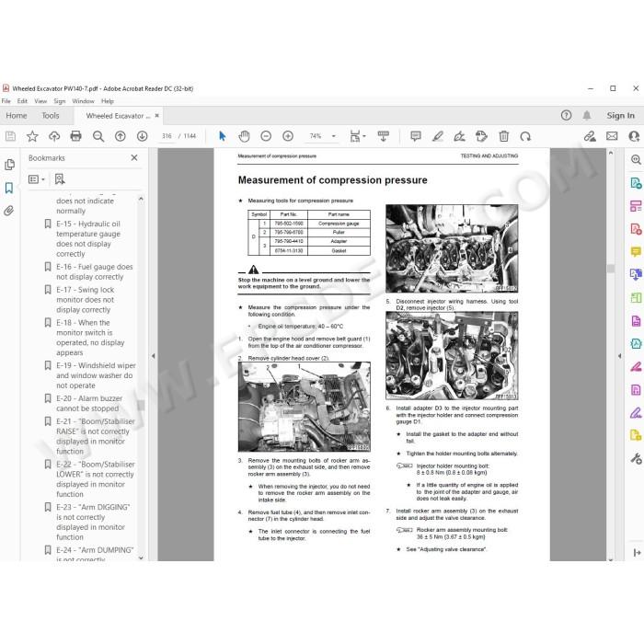Close the Bookmarks pane

(x=134, y=157)
